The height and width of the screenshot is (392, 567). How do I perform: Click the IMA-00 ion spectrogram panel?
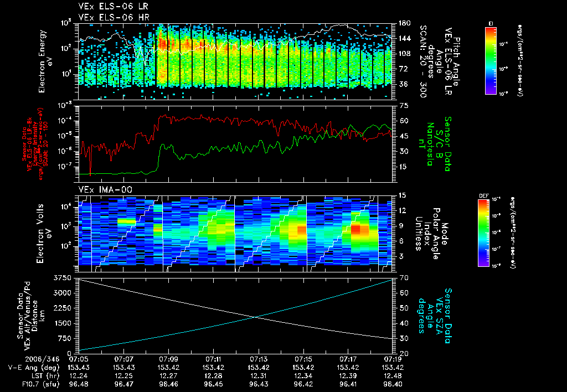click(x=235, y=234)
